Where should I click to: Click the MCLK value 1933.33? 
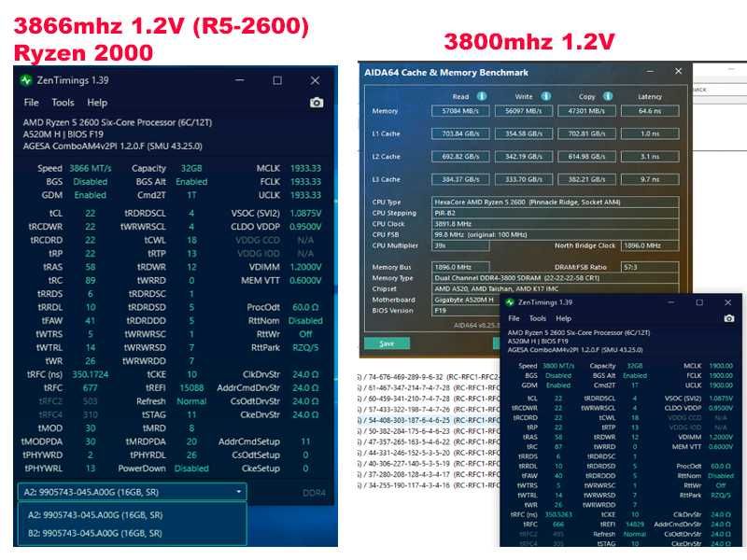pyautogui.click(x=305, y=169)
